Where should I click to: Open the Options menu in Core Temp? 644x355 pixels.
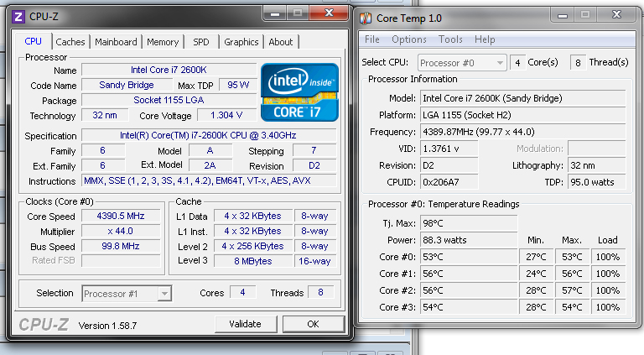(409, 39)
